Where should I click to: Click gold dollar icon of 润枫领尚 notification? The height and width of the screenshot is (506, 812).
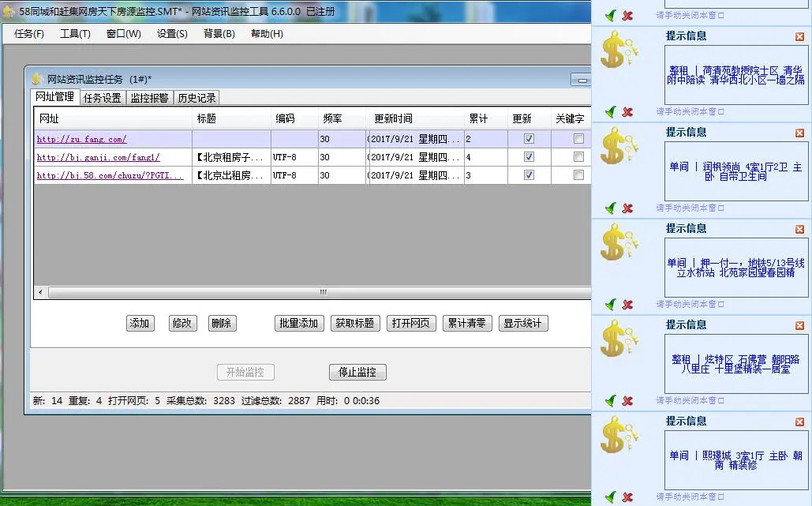point(619,145)
